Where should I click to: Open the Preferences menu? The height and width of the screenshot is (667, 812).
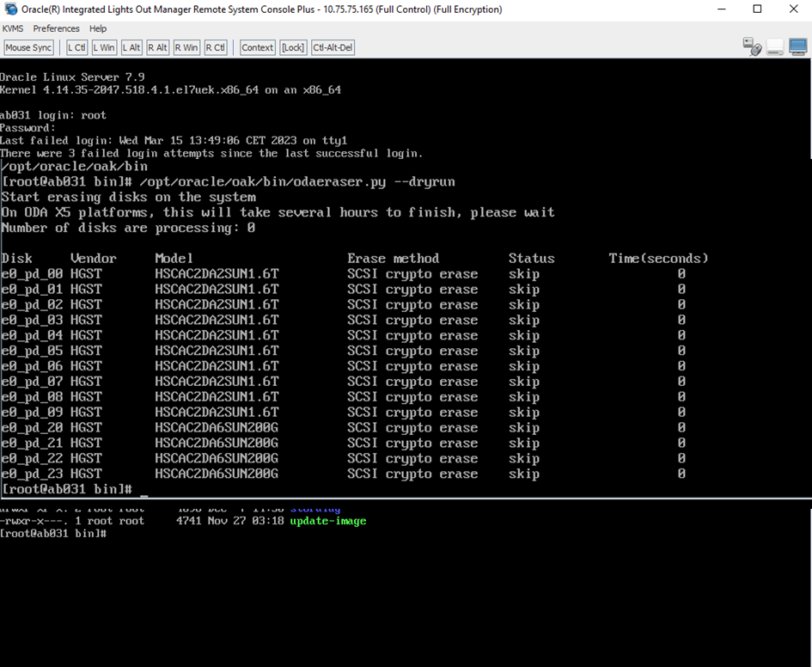tap(56, 28)
